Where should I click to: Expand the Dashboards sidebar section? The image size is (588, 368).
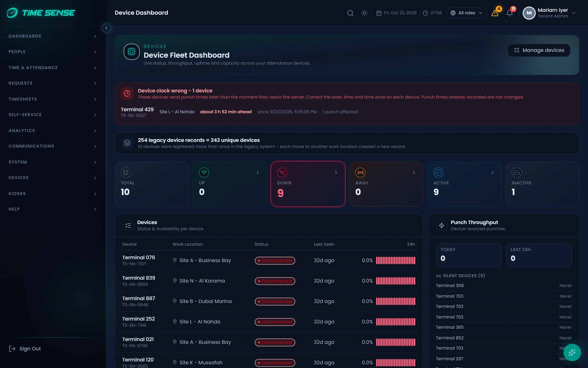53,36
